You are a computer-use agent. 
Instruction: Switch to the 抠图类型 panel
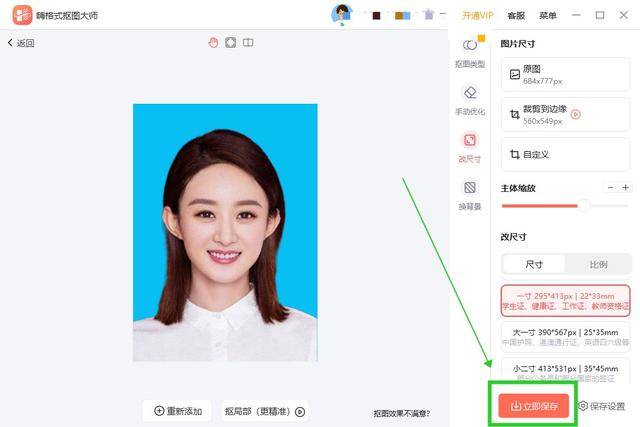[470, 53]
